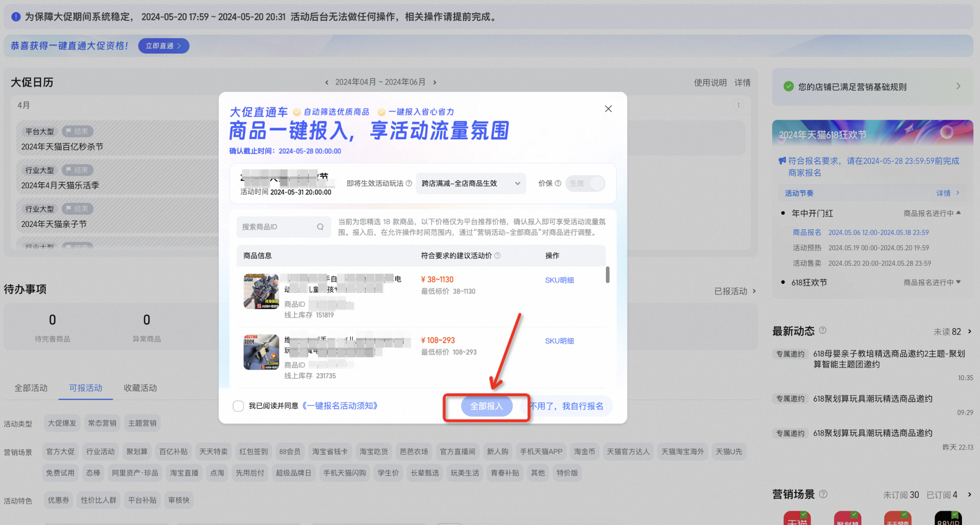The height and width of the screenshot is (525, 980).
Task: Toggle the 价保 生效 switch
Action: (585, 183)
